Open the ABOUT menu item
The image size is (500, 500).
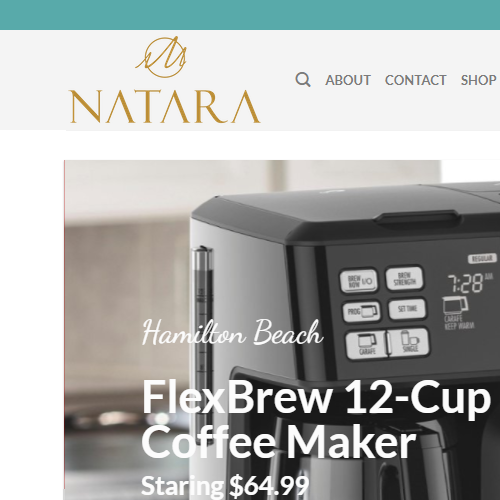pyautogui.click(x=348, y=80)
